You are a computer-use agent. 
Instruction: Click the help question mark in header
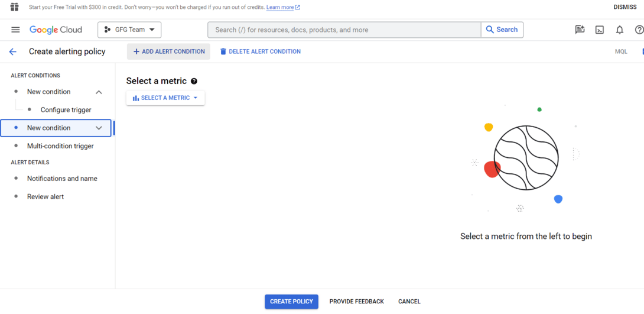(x=639, y=30)
